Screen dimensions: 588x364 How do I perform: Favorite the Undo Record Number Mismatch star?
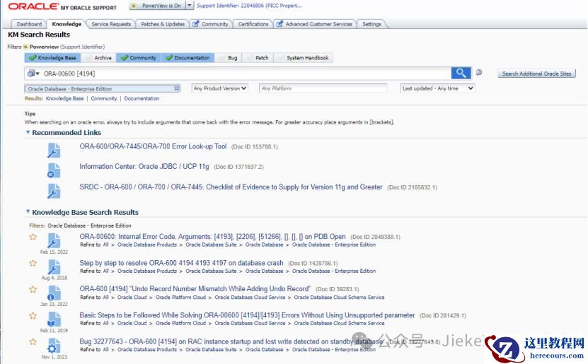pos(33,290)
